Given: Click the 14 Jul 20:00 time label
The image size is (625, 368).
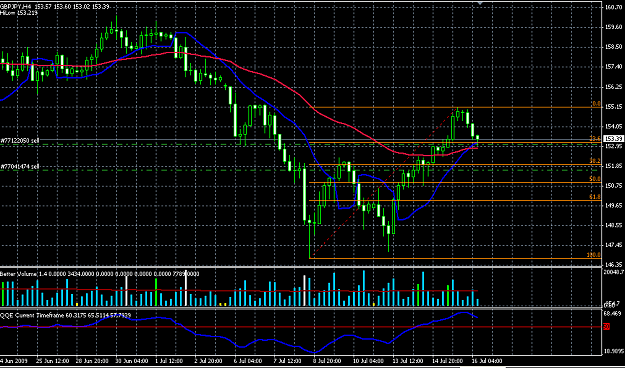Looking at the screenshot, I should click(447, 361).
